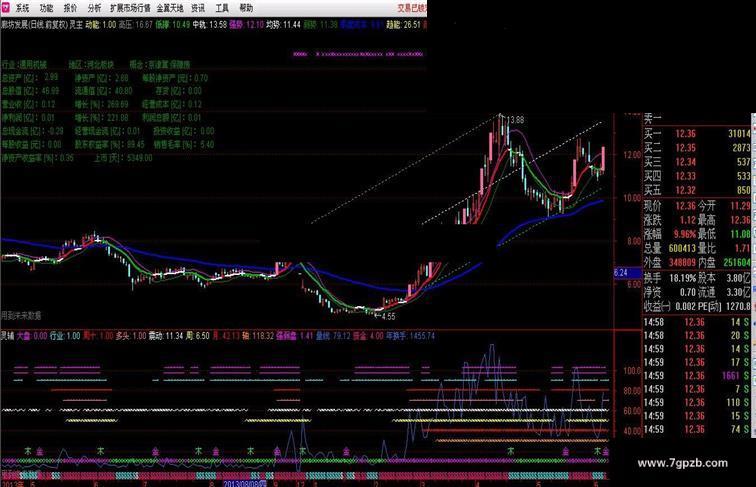Click the 14:59 trade row with volume 74
The image size is (756, 487).
tap(697, 429)
